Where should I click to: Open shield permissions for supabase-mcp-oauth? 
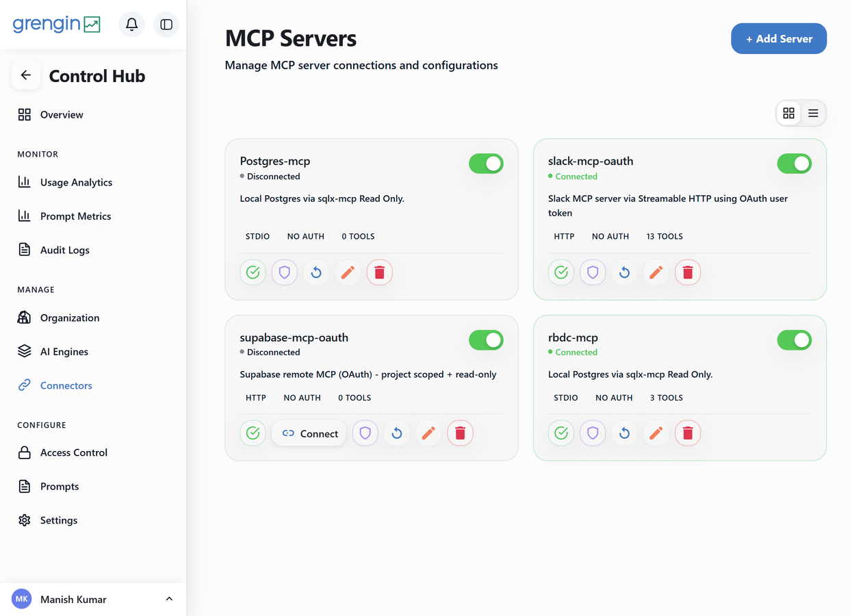pyautogui.click(x=365, y=433)
